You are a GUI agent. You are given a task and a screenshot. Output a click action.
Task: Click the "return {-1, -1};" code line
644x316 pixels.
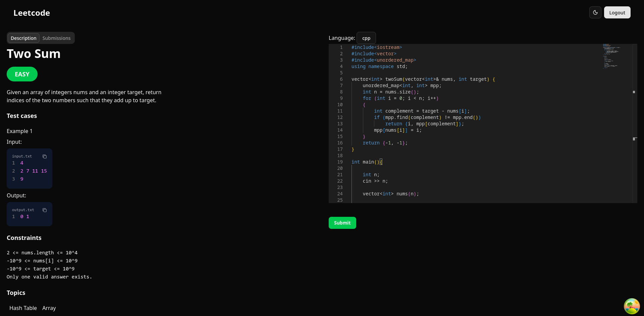pyautogui.click(x=385, y=143)
